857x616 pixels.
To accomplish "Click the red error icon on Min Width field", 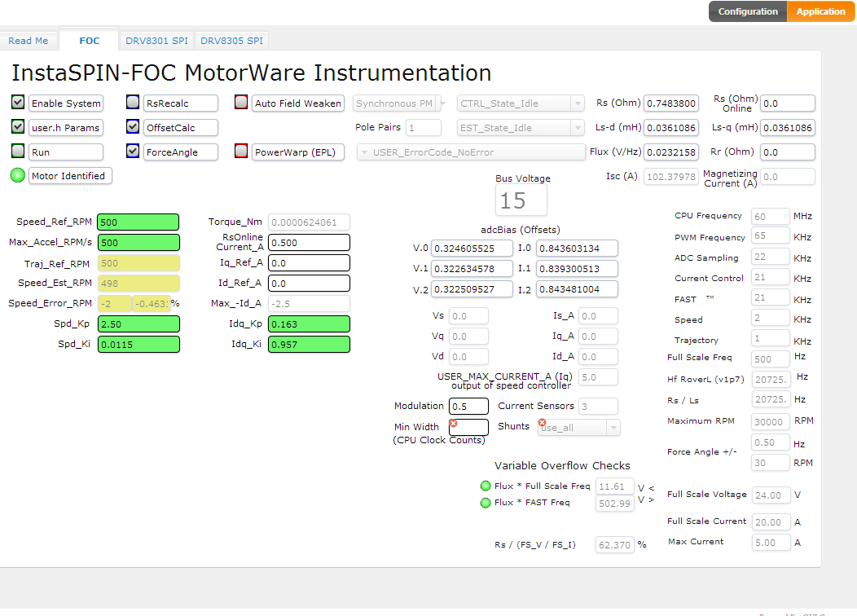I will tap(453, 423).
